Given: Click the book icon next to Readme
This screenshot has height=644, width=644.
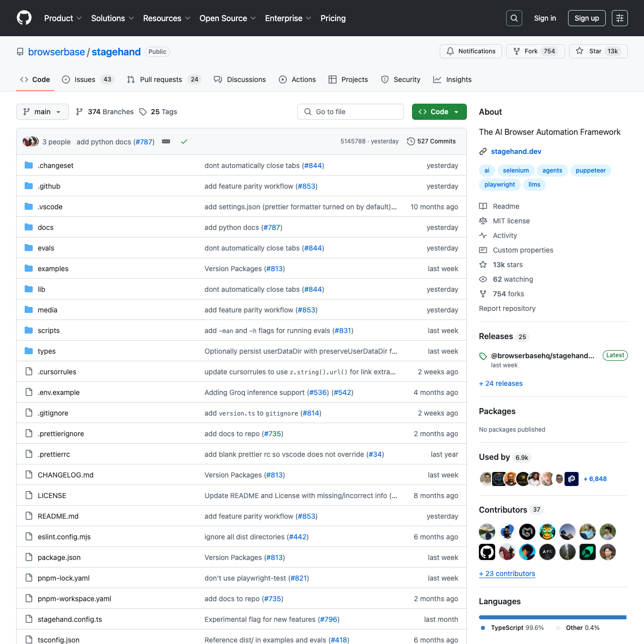Looking at the screenshot, I should [483, 206].
